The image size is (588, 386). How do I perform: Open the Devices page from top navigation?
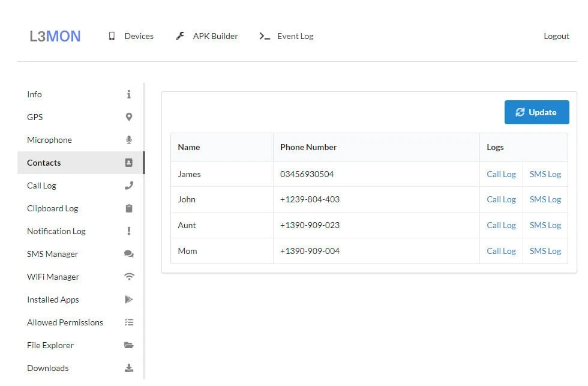pyautogui.click(x=131, y=36)
